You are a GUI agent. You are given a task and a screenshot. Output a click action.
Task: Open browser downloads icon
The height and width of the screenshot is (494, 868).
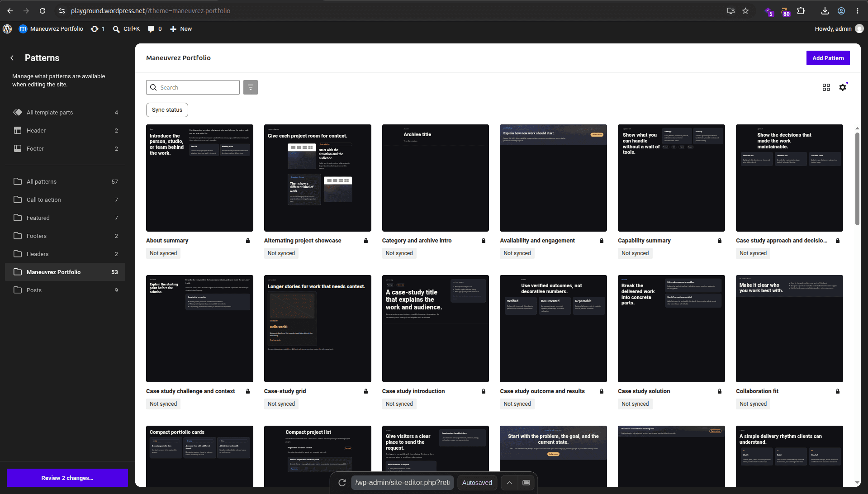825,11
